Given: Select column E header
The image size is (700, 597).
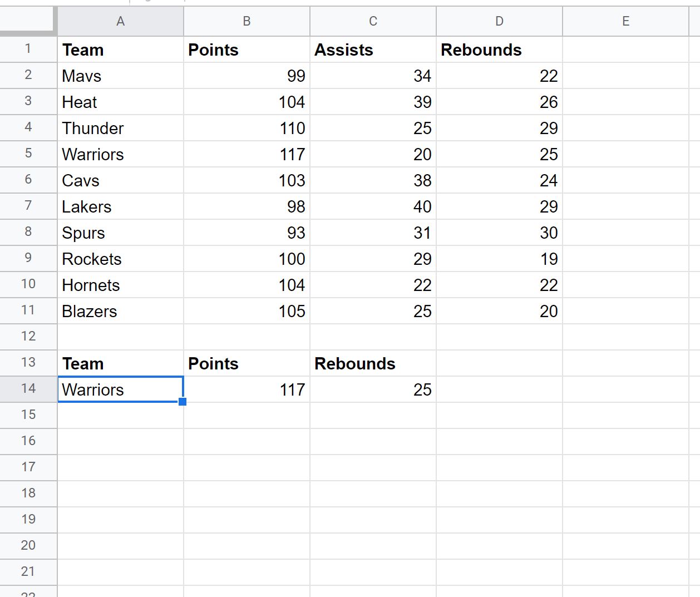Looking at the screenshot, I should [625, 21].
